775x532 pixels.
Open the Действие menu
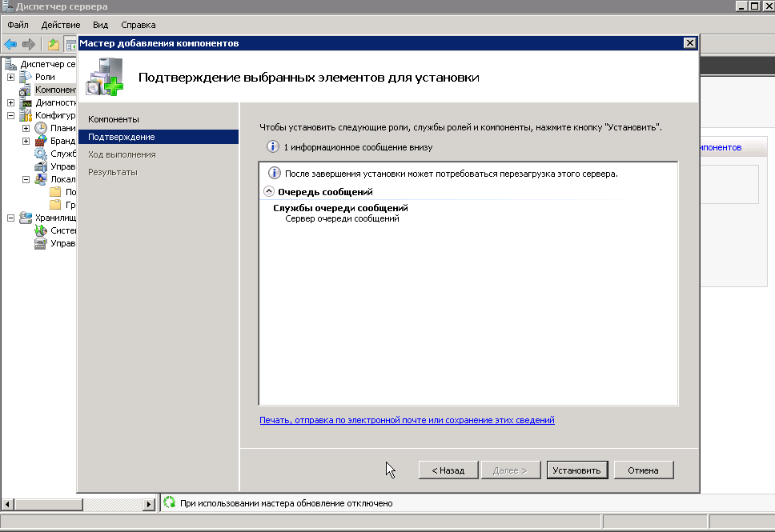pos(60,25)
